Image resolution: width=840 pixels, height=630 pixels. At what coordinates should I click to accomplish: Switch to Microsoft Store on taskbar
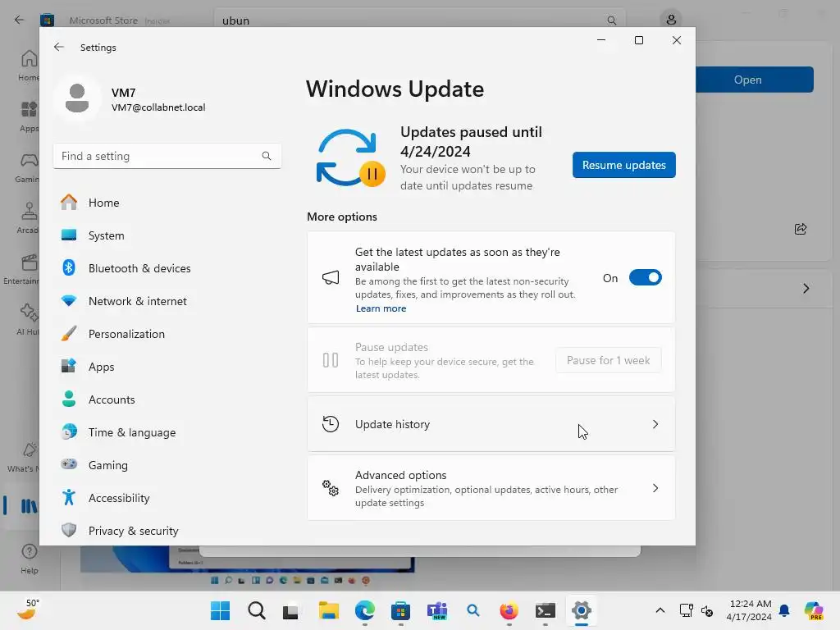[400, 610]
